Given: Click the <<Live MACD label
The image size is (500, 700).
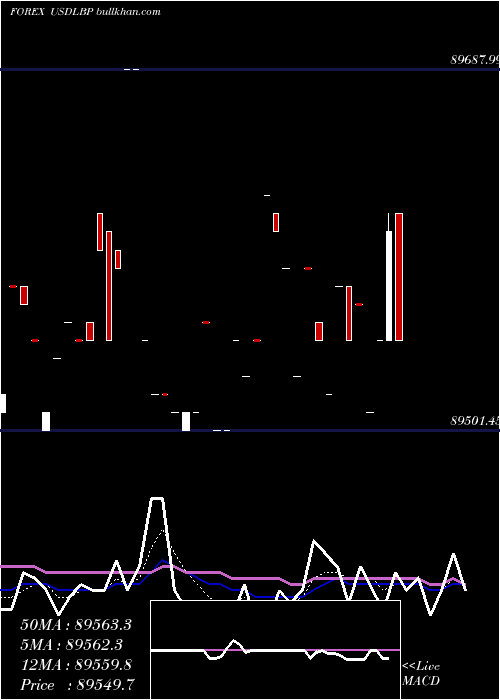Looking at the screenshot, I should pos(421,673).
